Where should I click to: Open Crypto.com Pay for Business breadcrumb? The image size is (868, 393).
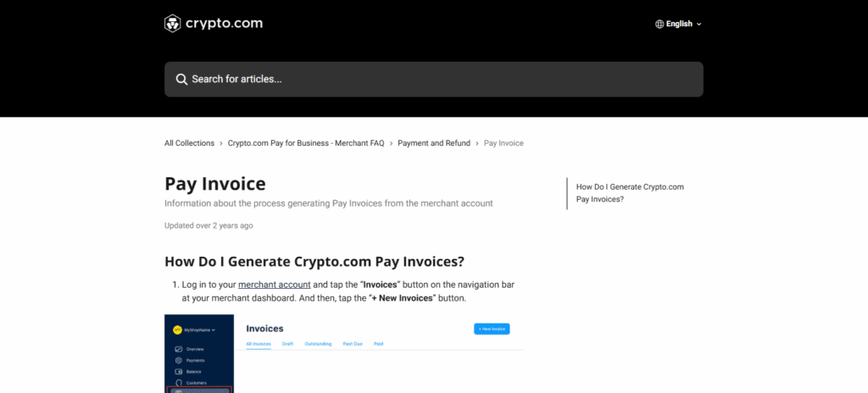point(306,144)
